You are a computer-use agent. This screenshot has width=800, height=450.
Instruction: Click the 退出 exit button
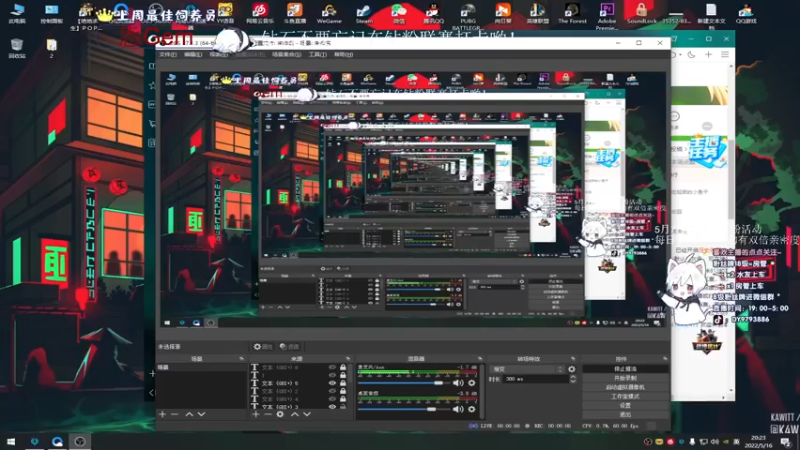(x=625, y=414)
